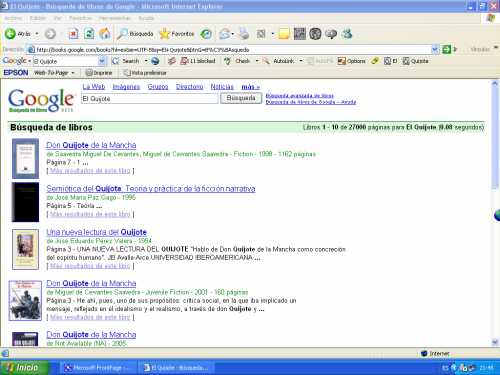
Task: Click the cover thumbnail of Una nueva lectura
Action: [x=25, y=249]
